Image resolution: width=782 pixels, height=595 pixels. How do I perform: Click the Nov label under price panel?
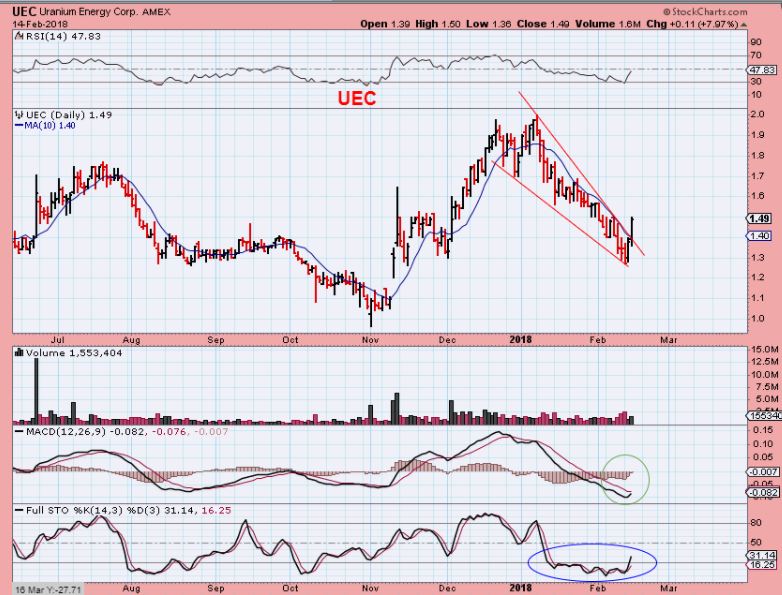[371, 340]
